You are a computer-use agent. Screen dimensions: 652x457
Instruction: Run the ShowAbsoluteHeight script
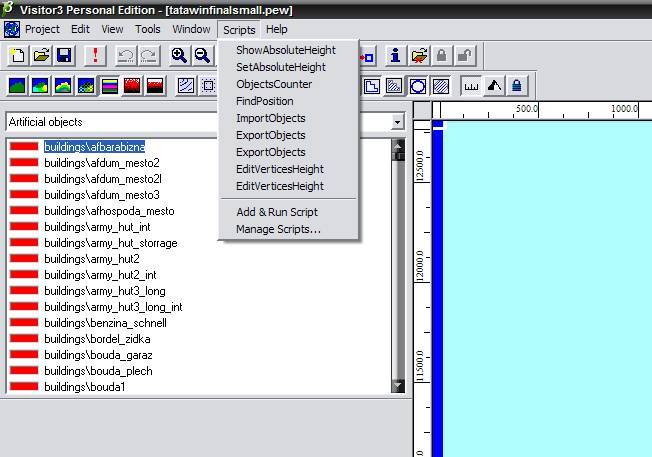click(286, 50)
